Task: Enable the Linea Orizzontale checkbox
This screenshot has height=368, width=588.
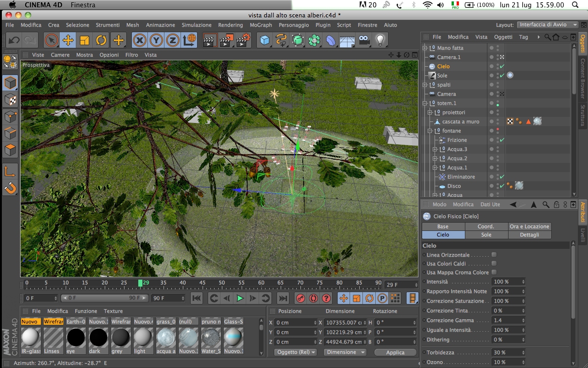Action: click(x=494, y=255)
